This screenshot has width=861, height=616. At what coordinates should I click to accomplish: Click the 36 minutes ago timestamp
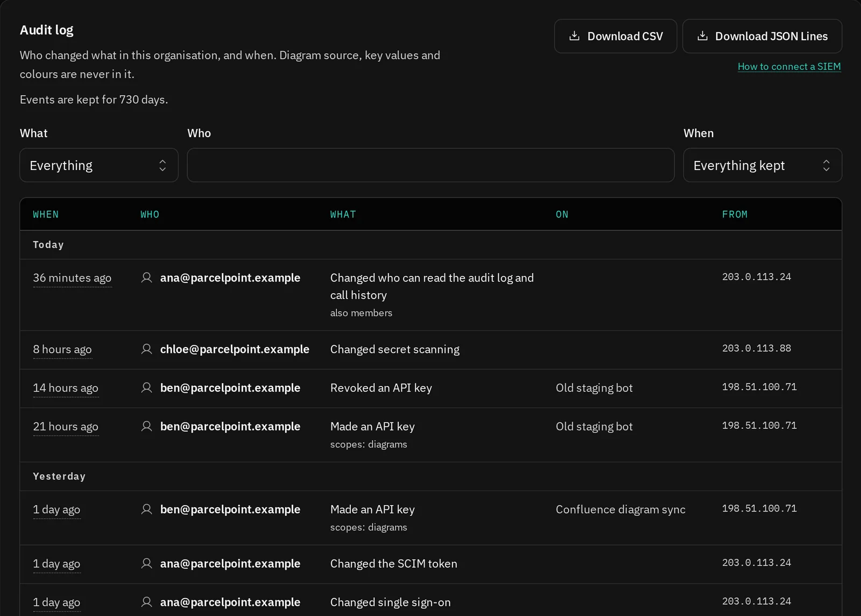[x=72, y=278]
